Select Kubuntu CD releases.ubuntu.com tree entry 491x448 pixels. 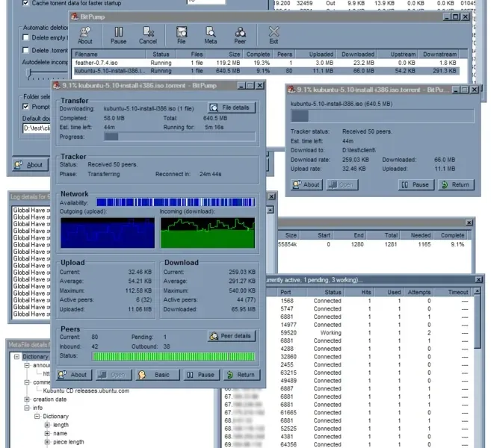click(x=86, y=391)
